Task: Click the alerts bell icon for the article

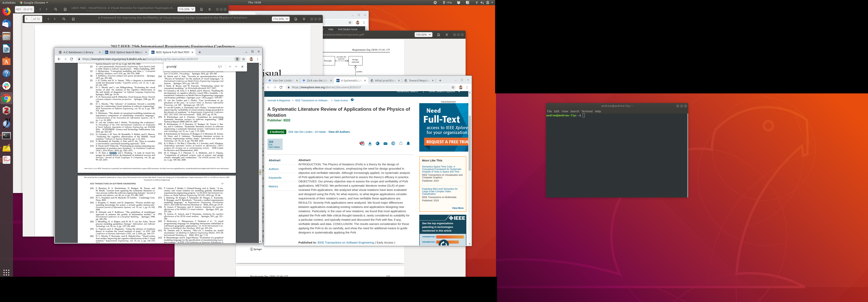Action: point(408,143)
